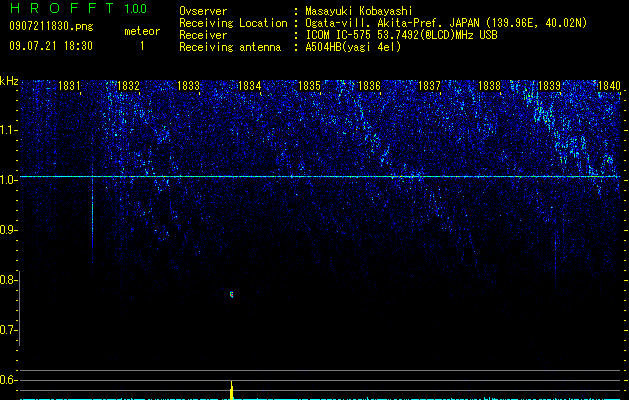629x400 pixels.
Task: Click the meteor echo dot near 0.77 kHz
Action: click(231, 294)
